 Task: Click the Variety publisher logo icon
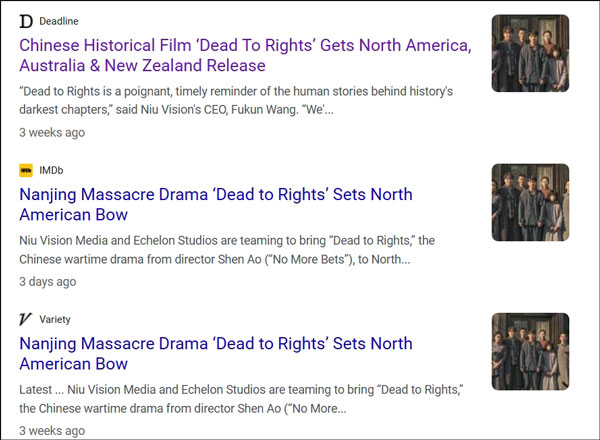[x=26, y=319]
